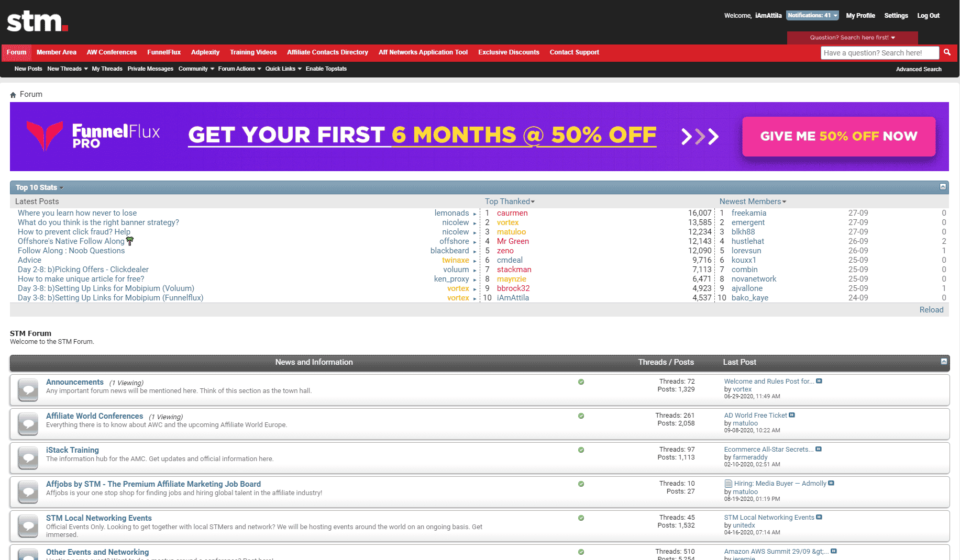Open Member Area tab
The image size is (960, 560).
tap(57, 52)
